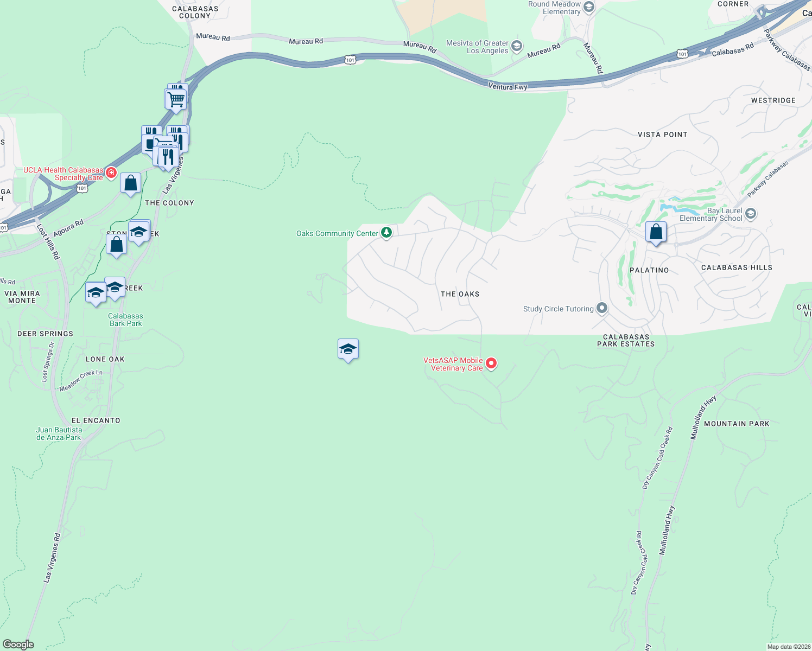Click the graduation cap pin near Stone Creek

click(x=138, y=231)
